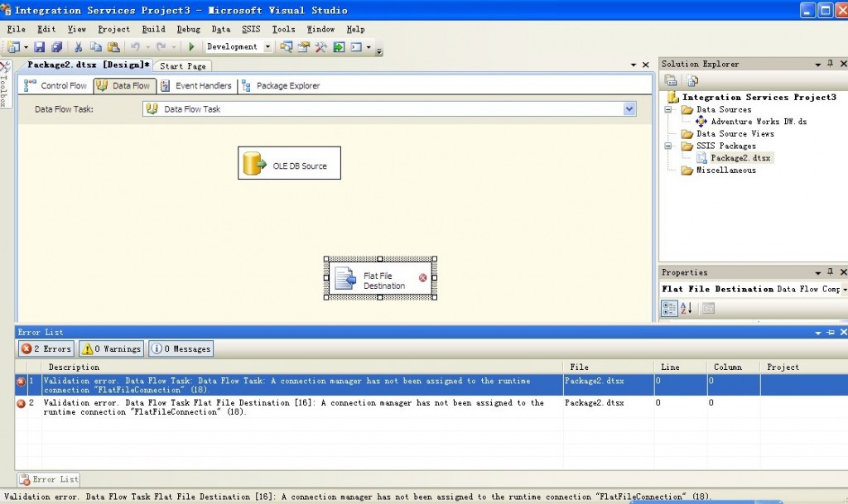Image resolution: width=848 pixels, height=504 pixels.
Task: Collapse the Data Sources folder
Action: [x=668, y=109]
